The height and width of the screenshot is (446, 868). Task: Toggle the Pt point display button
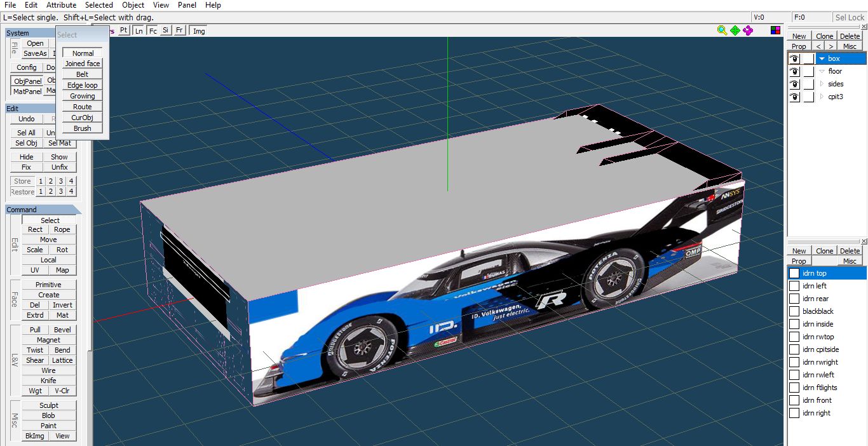124,30
